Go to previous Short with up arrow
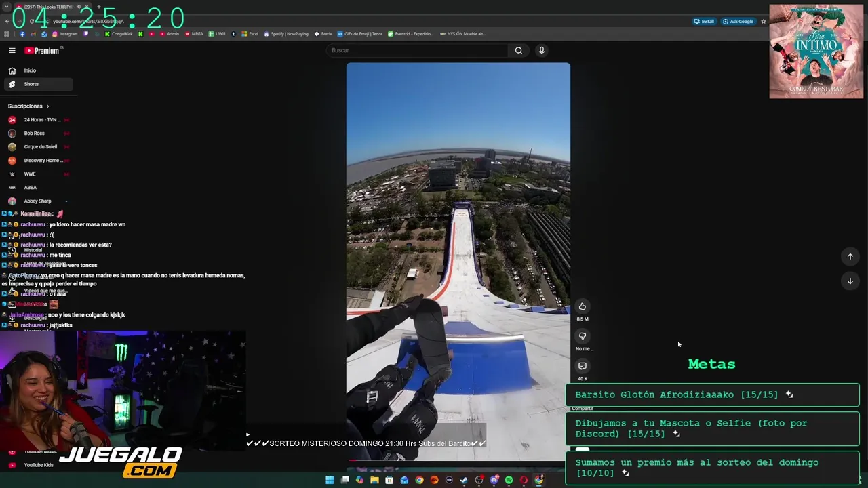This screenshot has width=868, height=488. click(x=850, y=256)
